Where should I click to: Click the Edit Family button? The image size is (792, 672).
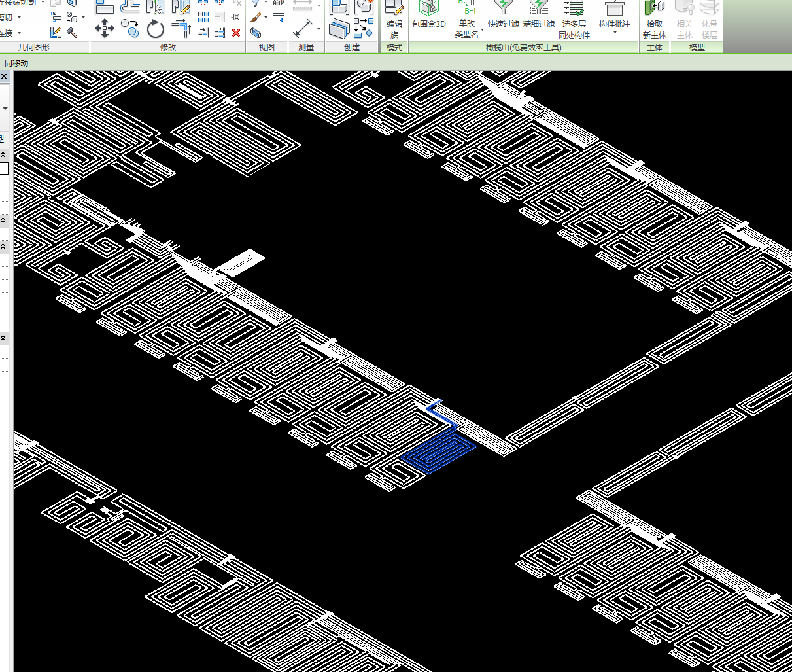(394, 20)
